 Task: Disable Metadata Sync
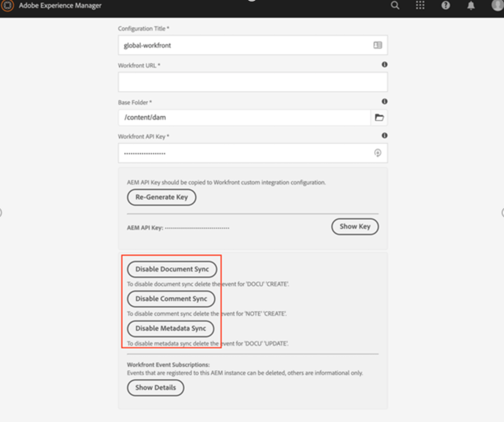click(x=171, y=329)
